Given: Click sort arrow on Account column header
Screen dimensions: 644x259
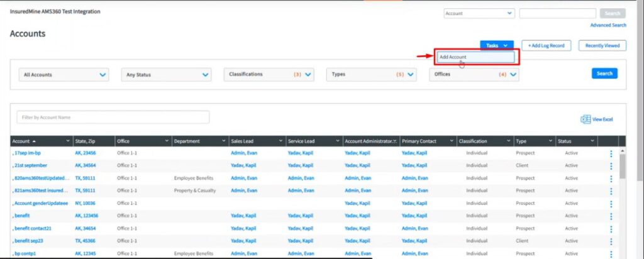Looking at the screenshot, I should pyautogui.click(x=34, y=141).
